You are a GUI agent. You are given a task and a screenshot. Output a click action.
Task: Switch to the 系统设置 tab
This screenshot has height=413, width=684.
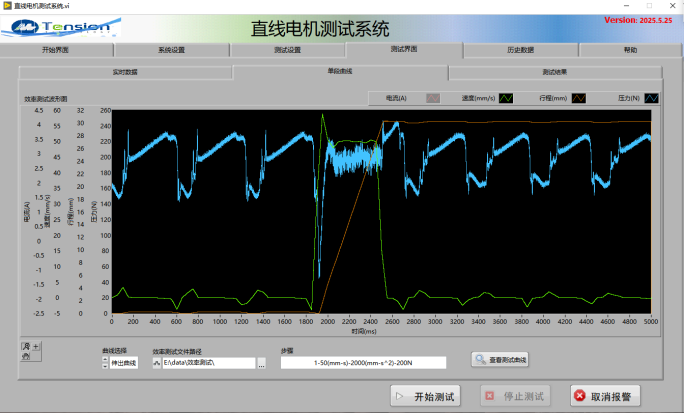tap(171, 50)
